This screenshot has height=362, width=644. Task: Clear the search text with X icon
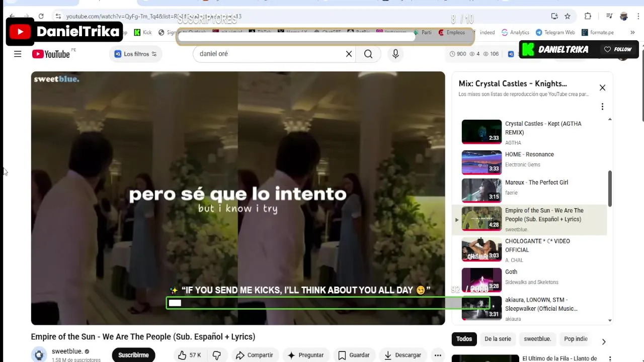tap(349, 54)
